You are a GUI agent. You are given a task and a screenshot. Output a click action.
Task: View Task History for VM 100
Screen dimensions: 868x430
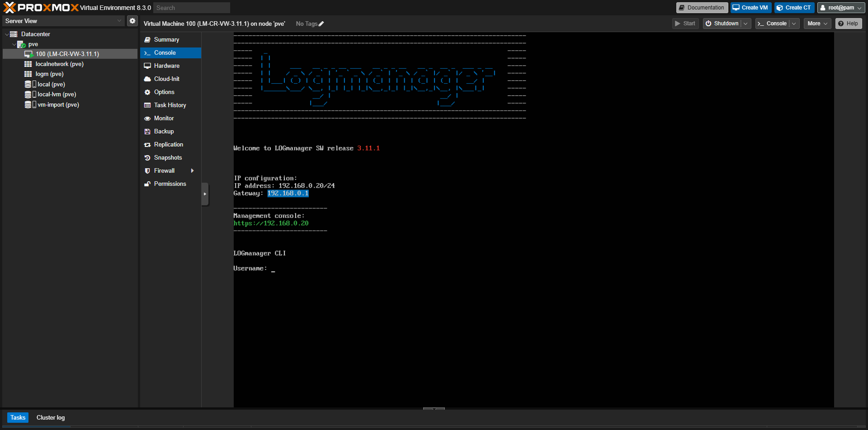coord(170,105)
